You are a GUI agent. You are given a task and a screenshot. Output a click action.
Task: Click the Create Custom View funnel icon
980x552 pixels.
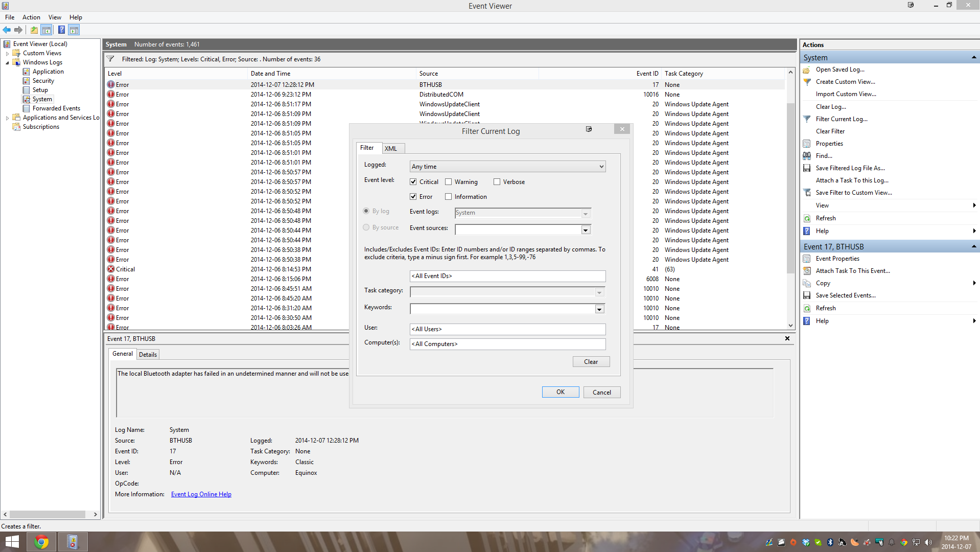[x=807, y=82]
